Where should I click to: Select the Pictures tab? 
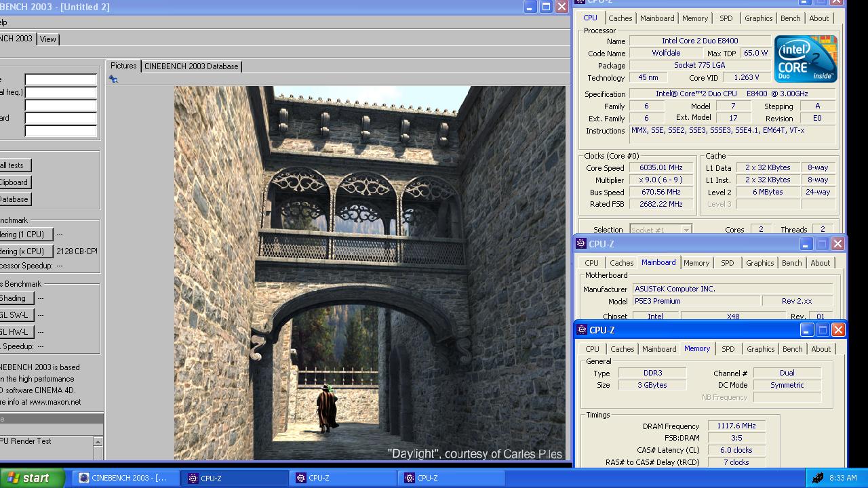tap(123, 66)
